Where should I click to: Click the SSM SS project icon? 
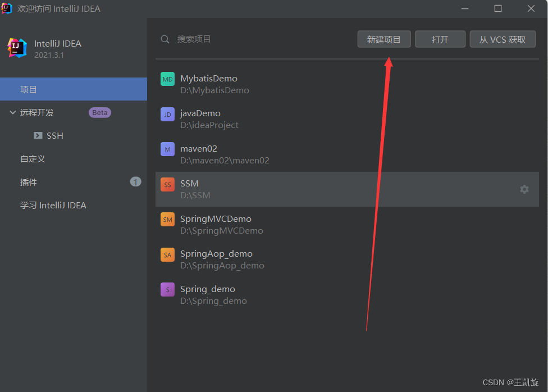click(167, 185)
